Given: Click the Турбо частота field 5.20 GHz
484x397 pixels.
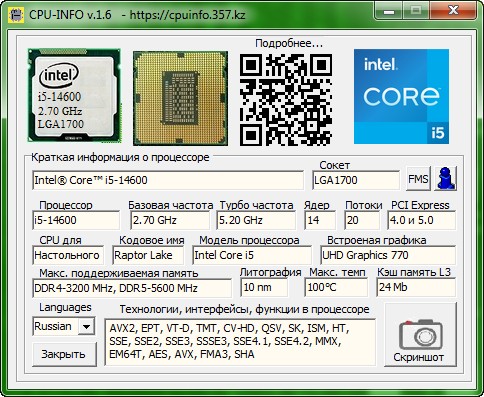Looking at the screenshot, I should point(256,220).
